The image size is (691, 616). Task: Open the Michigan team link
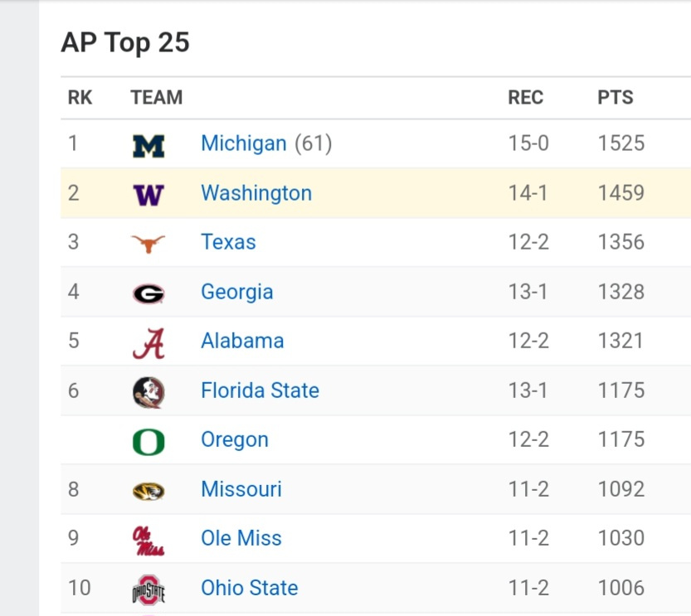click(243, 143)
